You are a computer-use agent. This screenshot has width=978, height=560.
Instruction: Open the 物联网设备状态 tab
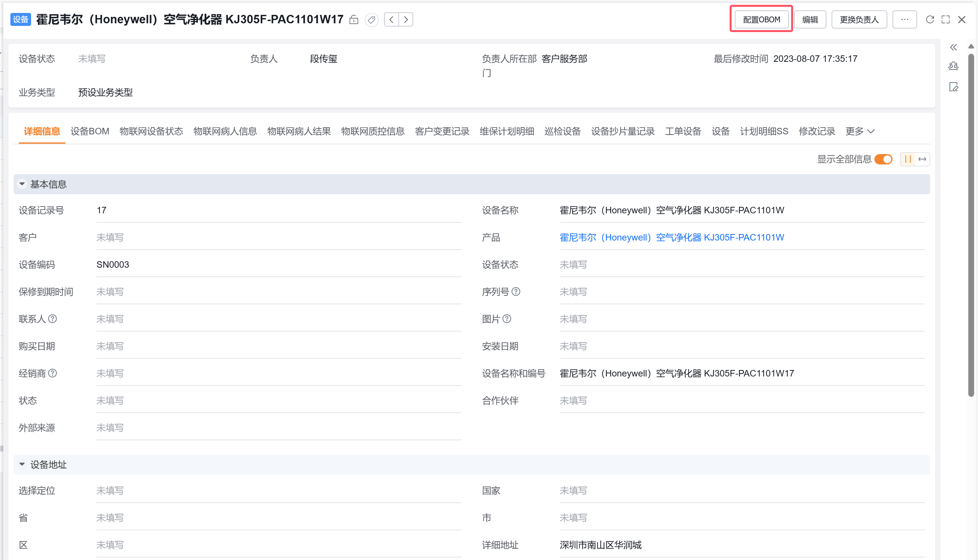[x=151, y=131]
